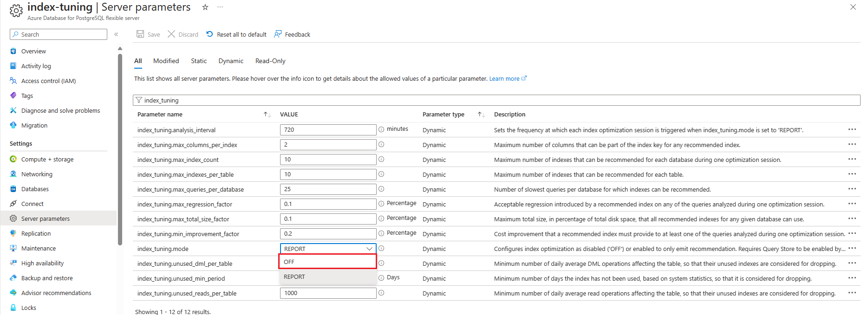
Task: Open Networking settings
Action: [x=37, y=174]
